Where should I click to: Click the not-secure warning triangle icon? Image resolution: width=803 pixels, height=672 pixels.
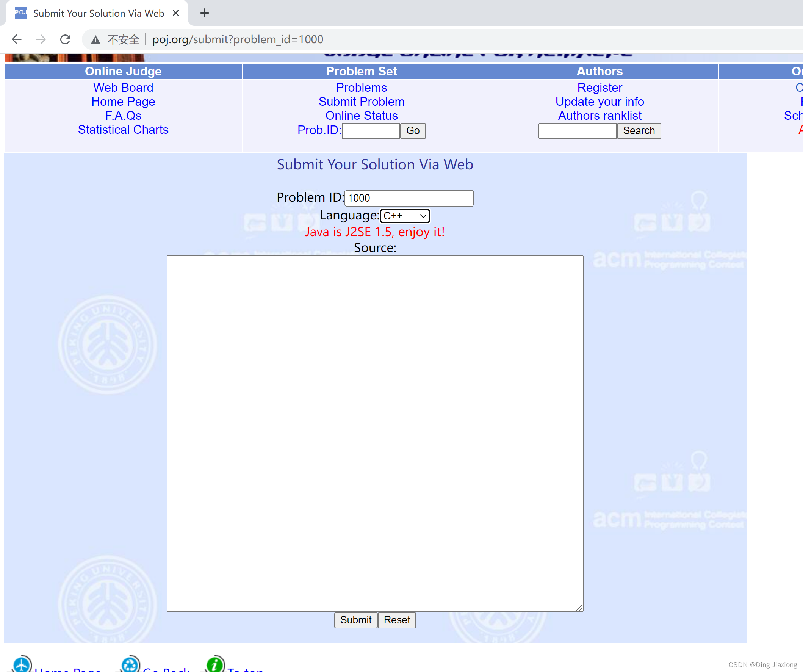point(95,39)
